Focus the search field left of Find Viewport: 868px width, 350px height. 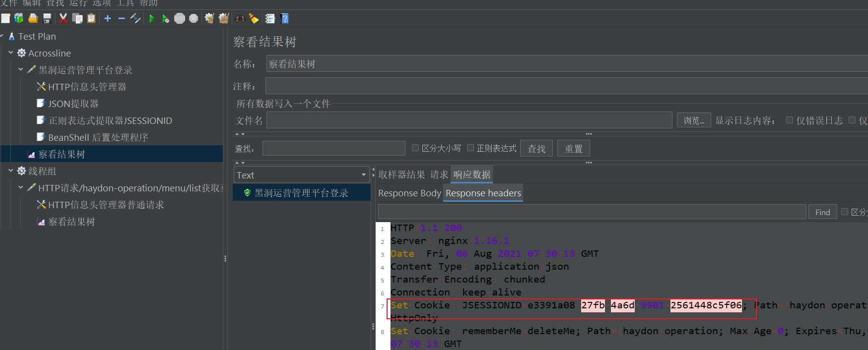[592, 212]
